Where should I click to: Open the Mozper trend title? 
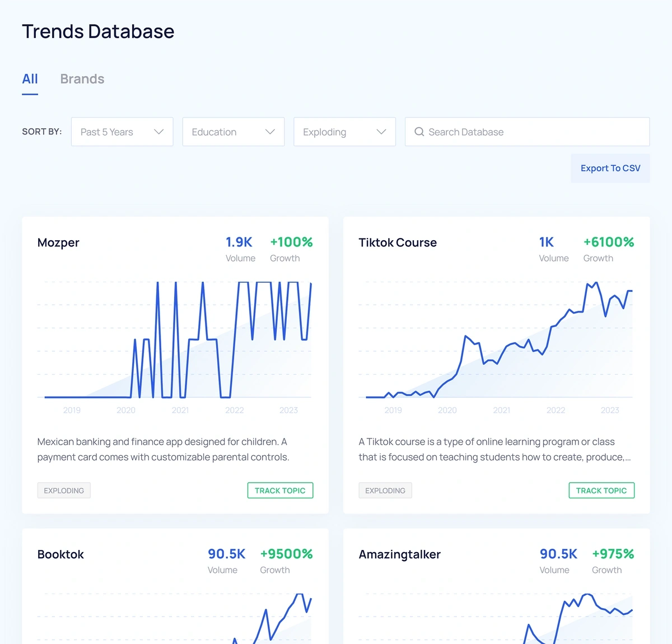[58, 242]
